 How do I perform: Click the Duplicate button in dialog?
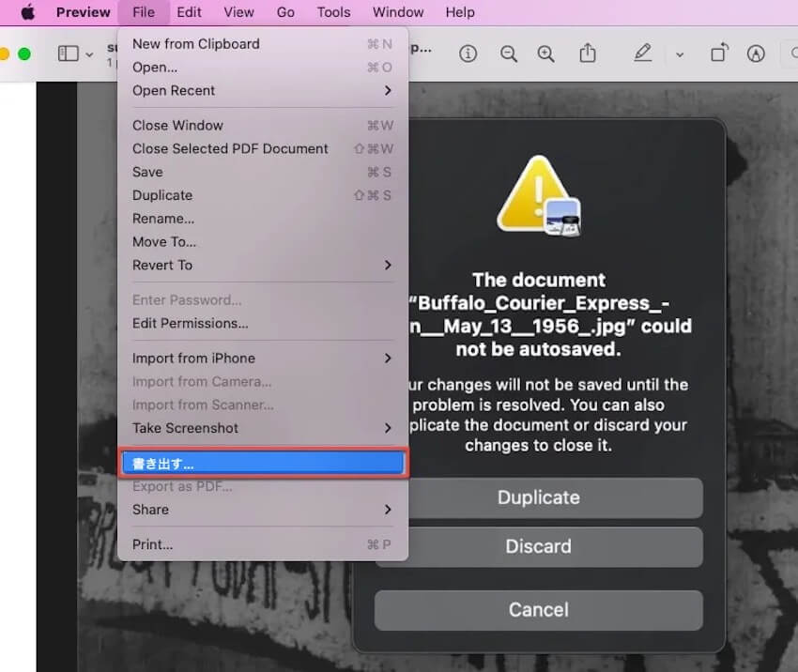[x=538, y=497]
